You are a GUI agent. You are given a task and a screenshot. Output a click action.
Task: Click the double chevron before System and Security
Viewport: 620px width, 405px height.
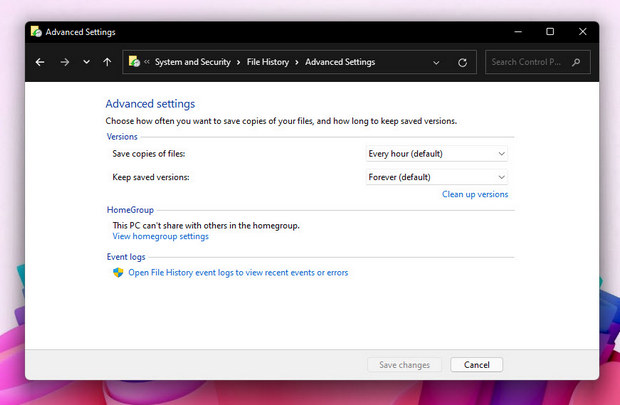[x=147, y=62]
